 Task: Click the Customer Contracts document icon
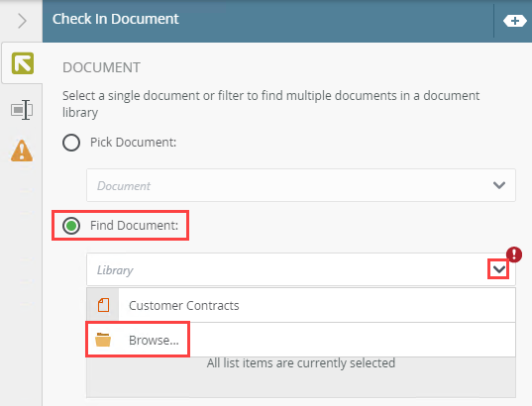[x=103, y=305]
